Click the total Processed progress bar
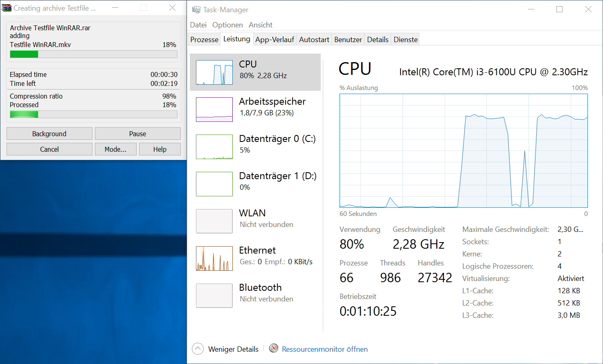Image resolution: width=603 pixels, height=364 pixels. pos(94,115)
